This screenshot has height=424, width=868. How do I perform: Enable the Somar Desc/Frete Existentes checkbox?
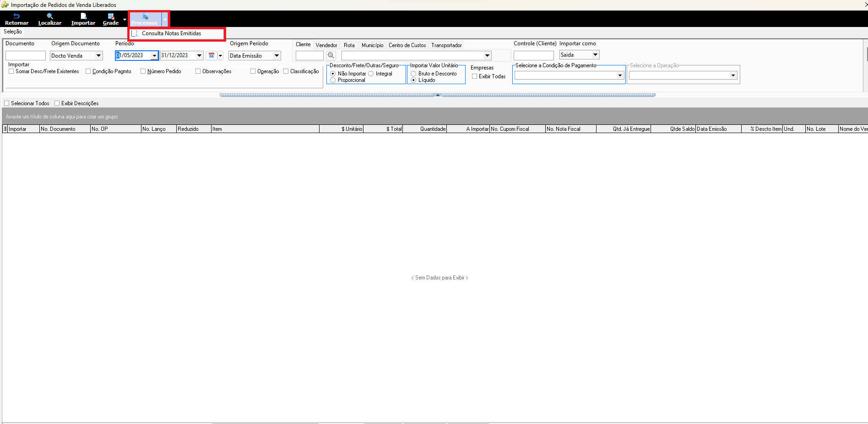[x=11, y=71]
